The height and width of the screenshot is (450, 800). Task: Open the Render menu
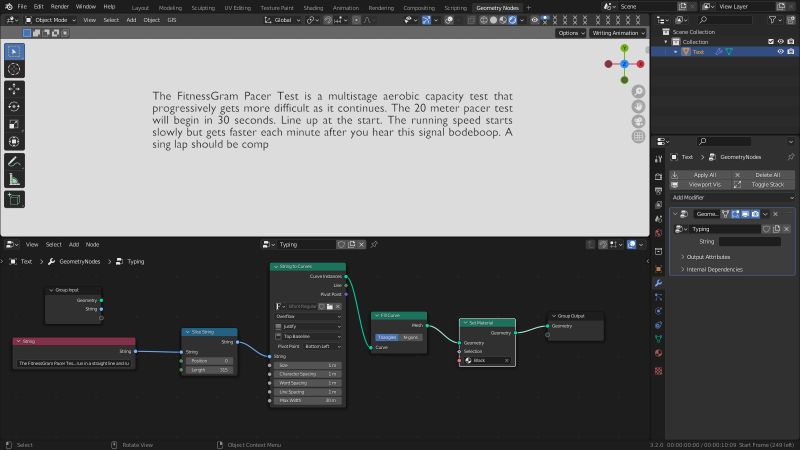pos(60,7)
